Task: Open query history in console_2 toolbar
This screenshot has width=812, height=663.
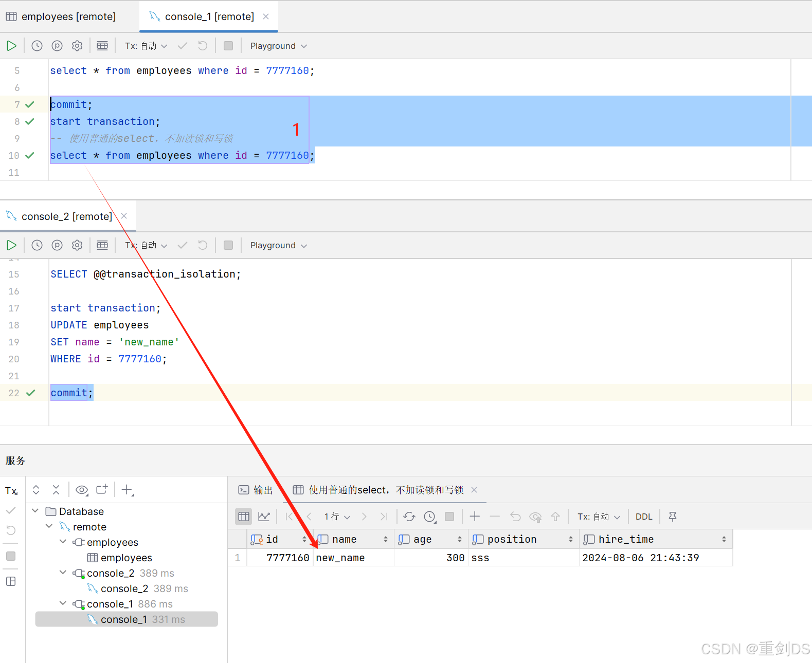Action: [37, 245]
